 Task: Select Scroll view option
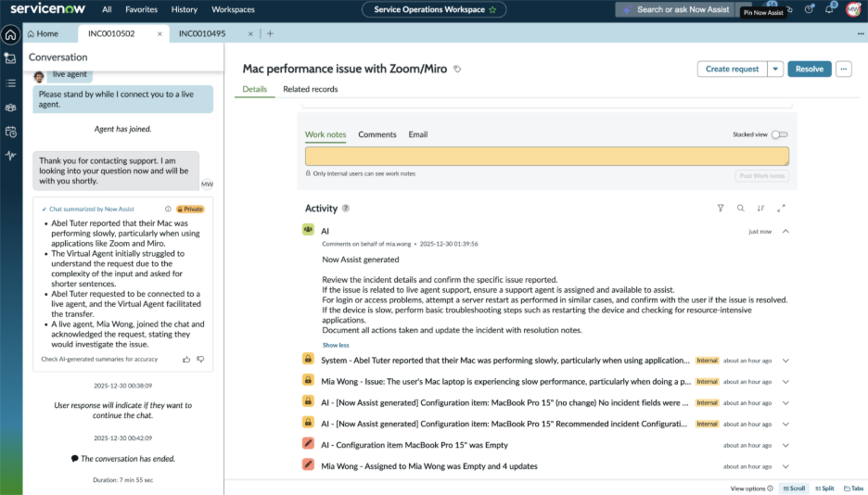coord(794,489)
